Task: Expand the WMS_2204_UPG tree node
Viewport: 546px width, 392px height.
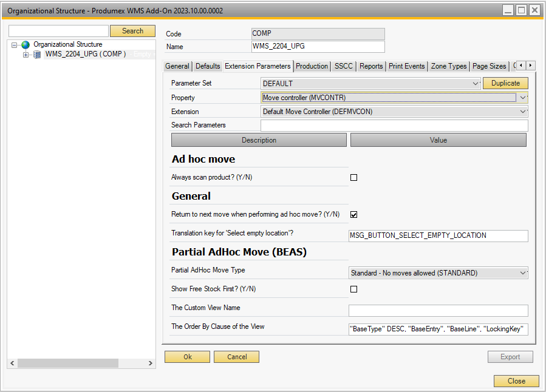Action: (x=26, y=55)
